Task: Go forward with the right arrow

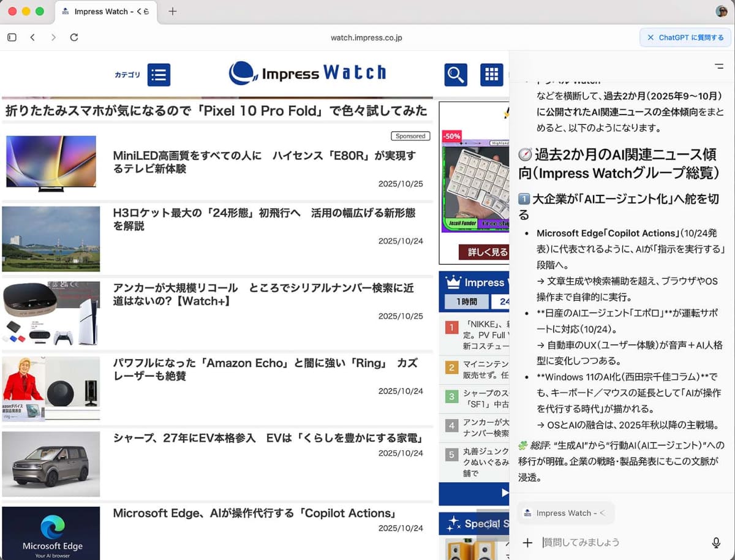Action: [x=53, y=37]
